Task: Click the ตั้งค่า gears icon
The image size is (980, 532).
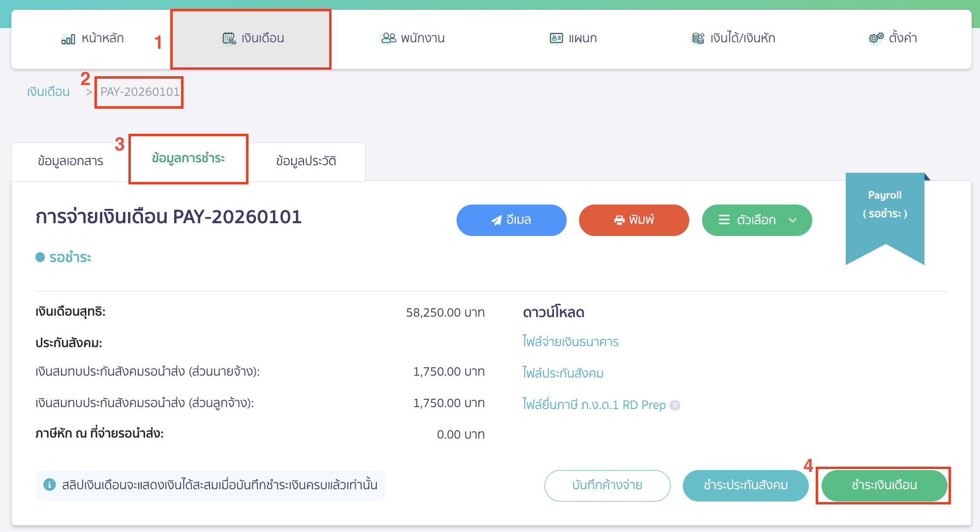Action: (876, 38)
